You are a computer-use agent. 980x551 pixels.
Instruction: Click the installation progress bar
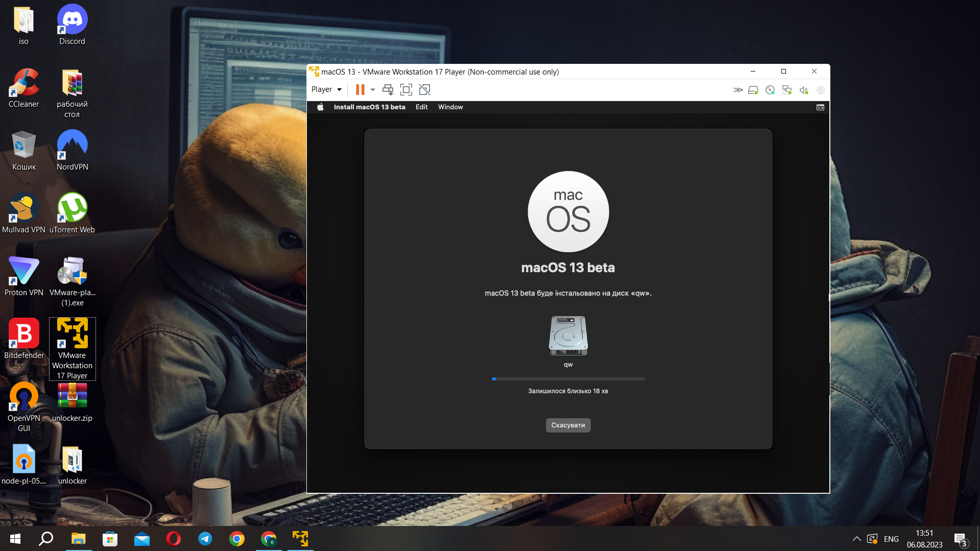[568, 379]
